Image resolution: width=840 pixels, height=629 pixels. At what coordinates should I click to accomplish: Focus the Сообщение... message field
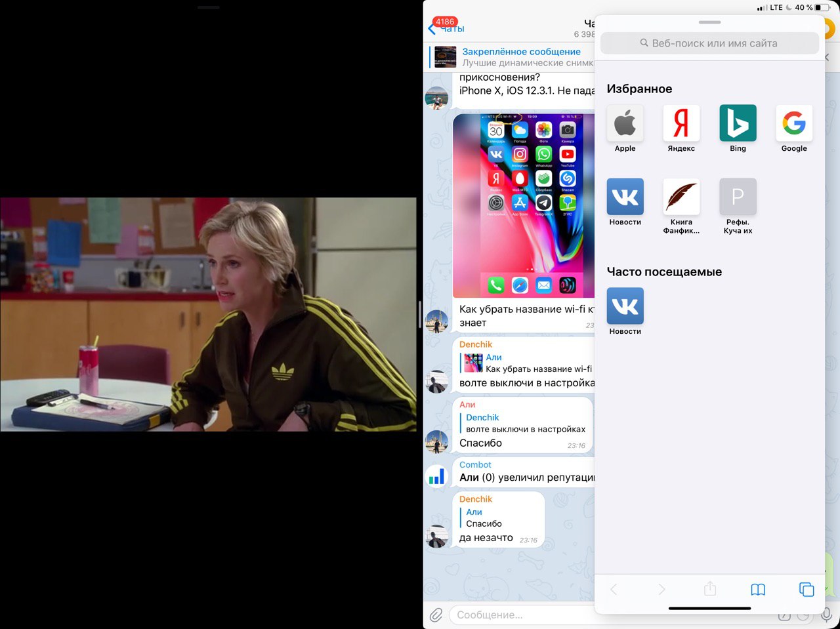pyautogui.click(x=522, y=615)
